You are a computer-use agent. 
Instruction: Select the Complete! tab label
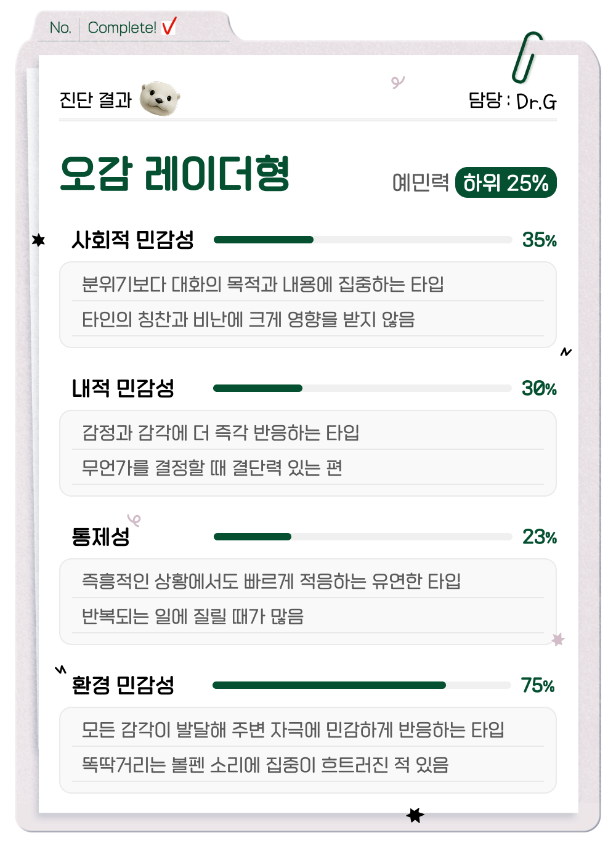(x=122, y=28)
